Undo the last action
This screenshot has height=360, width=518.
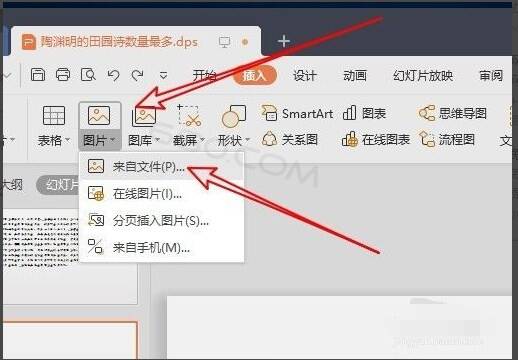click(x=114, y=75)
